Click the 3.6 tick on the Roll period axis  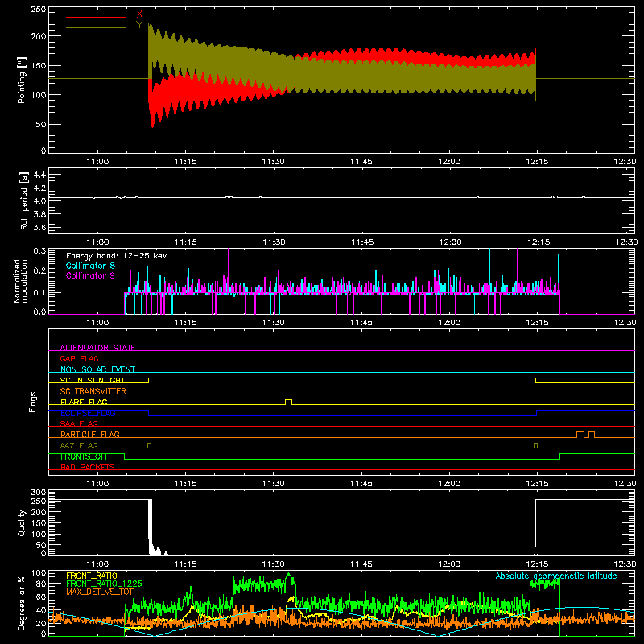39,227
